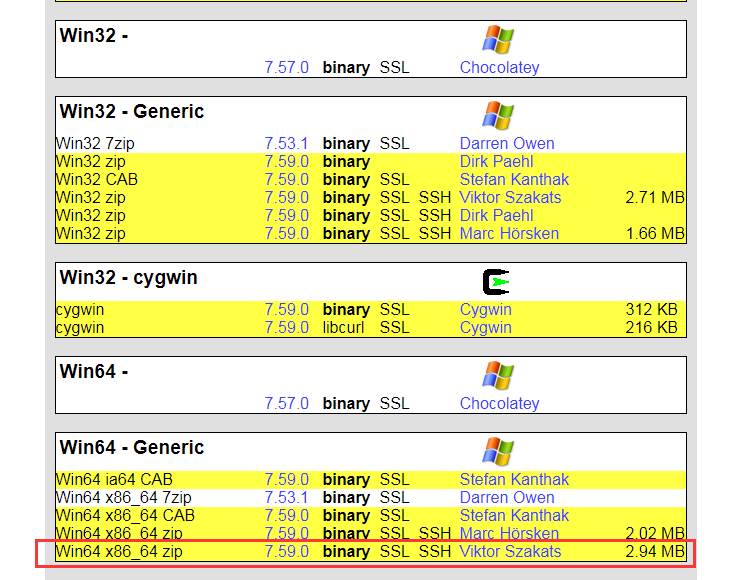The image size is (742, 580).
Task: Open Marc Hörsken link in the 1.66 MB Win32 row
Action: (x=509, y=234)
